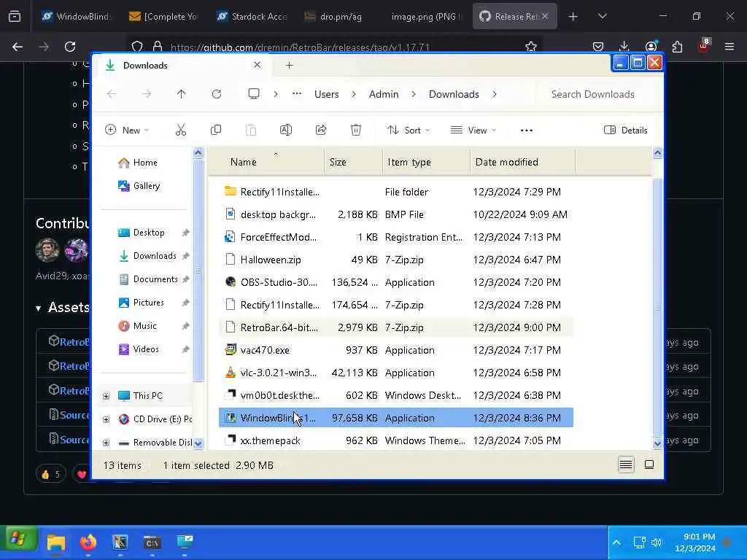Open the Firefox hamburger application menu
Viewport: 747px width, 560px height.
click(x=729, y=47)
